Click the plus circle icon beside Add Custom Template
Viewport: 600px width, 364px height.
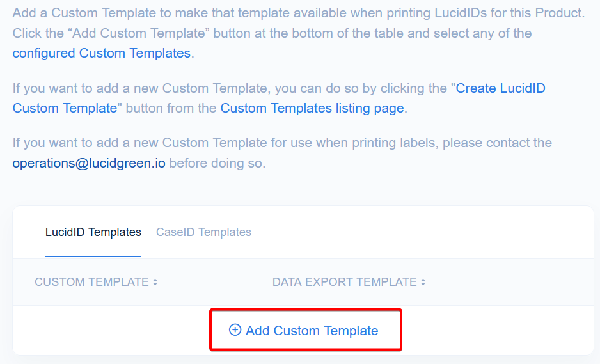(235, 330)
